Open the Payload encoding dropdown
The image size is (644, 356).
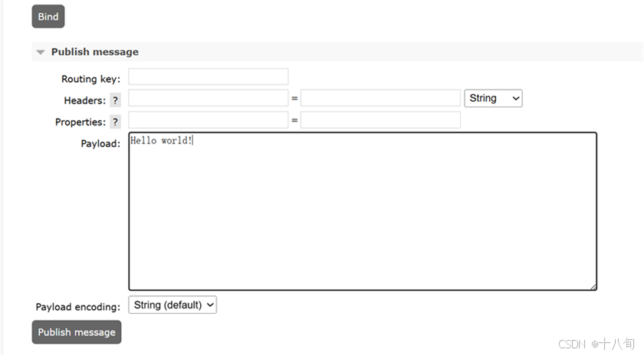point(172,305)
